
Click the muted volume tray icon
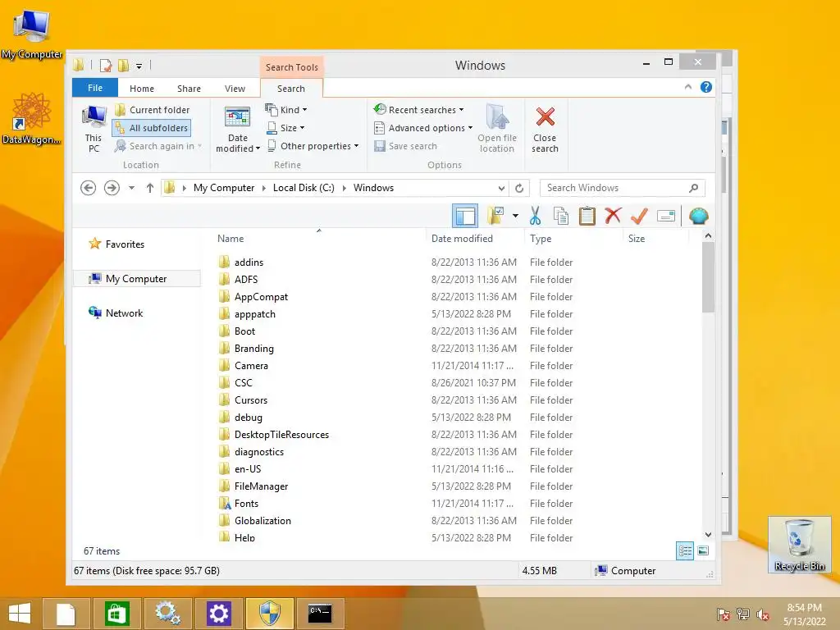[x=762, y=614]
